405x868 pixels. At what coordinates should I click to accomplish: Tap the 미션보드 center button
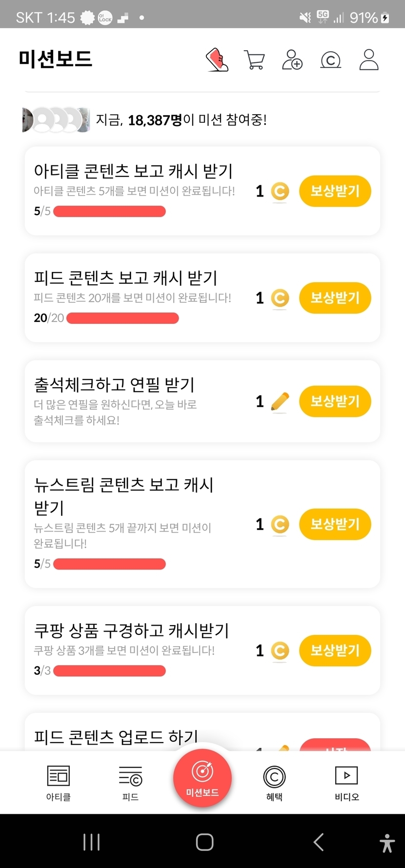coord(202,778)
